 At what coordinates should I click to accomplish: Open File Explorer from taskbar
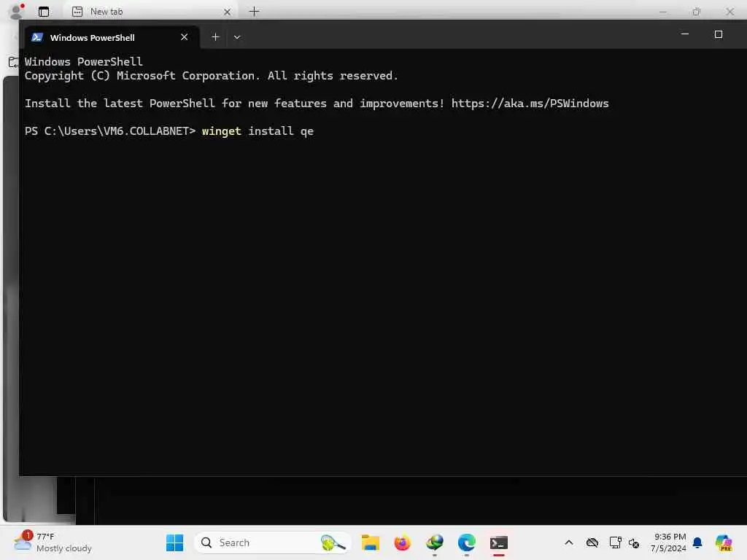(x=370, y=542)
